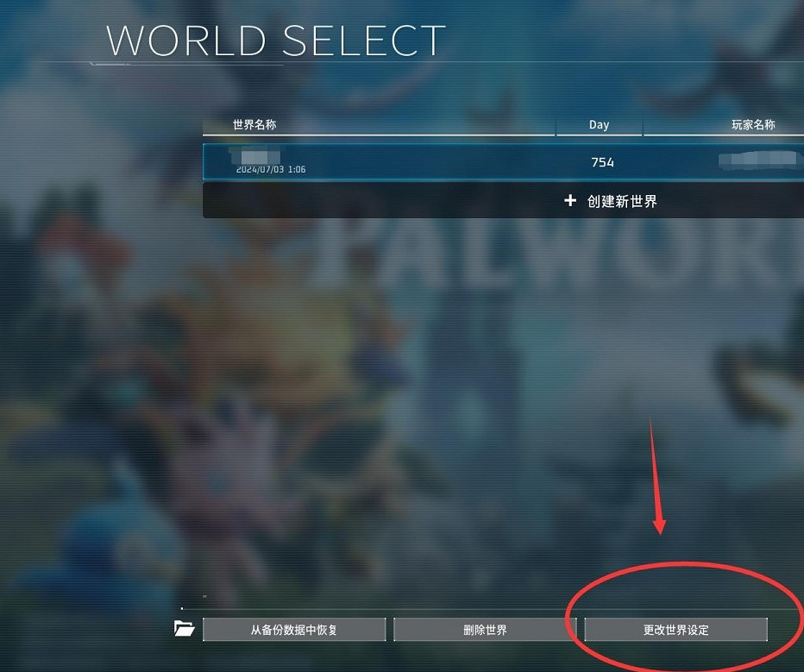Click the 从备份数据中恢复 button
This screenshot has width=804, height=672.
[294, 630]
